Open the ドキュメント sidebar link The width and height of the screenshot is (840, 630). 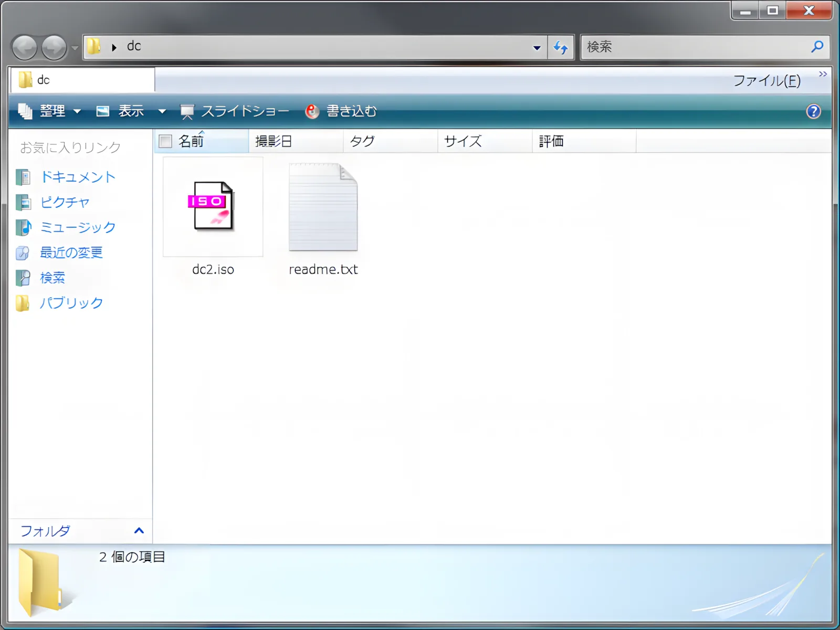[77, 177]
